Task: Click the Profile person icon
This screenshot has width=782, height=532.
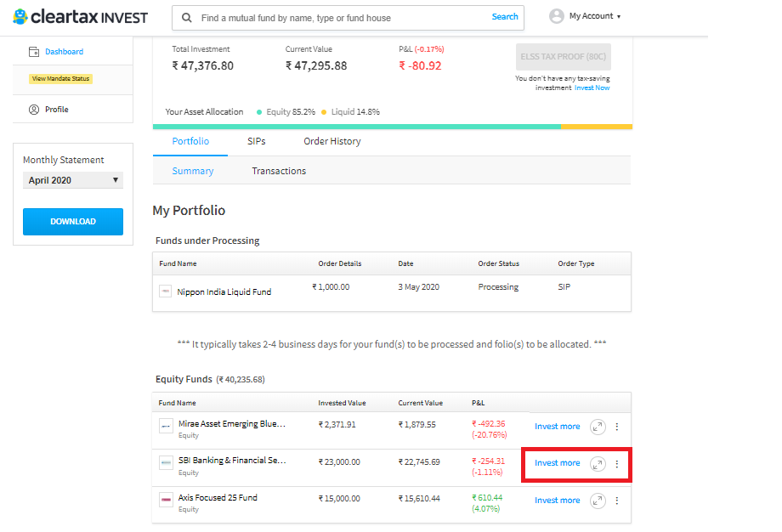Action: (34, 109)
